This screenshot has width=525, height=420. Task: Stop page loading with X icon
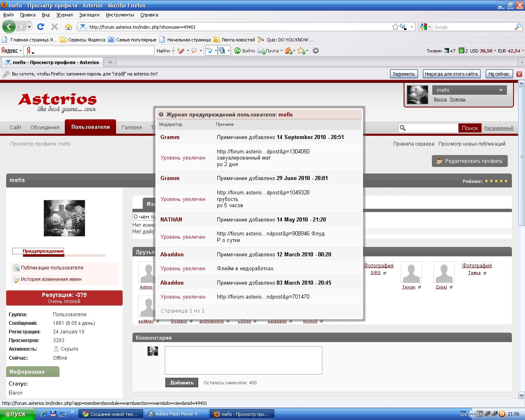point(54,27)
